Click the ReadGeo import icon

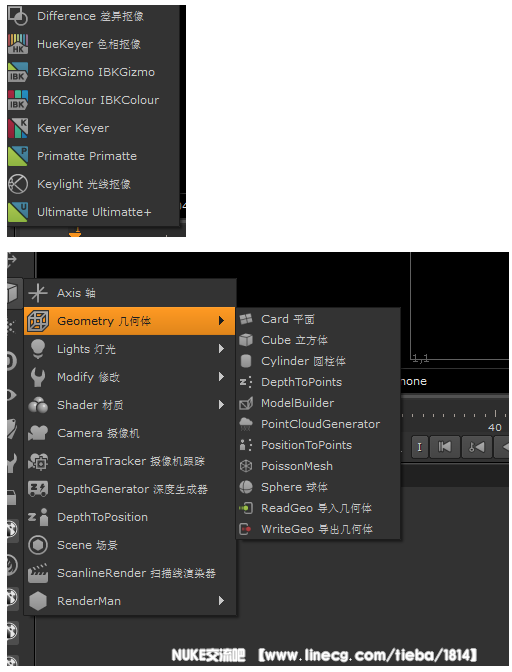click(x=246, y=508)
